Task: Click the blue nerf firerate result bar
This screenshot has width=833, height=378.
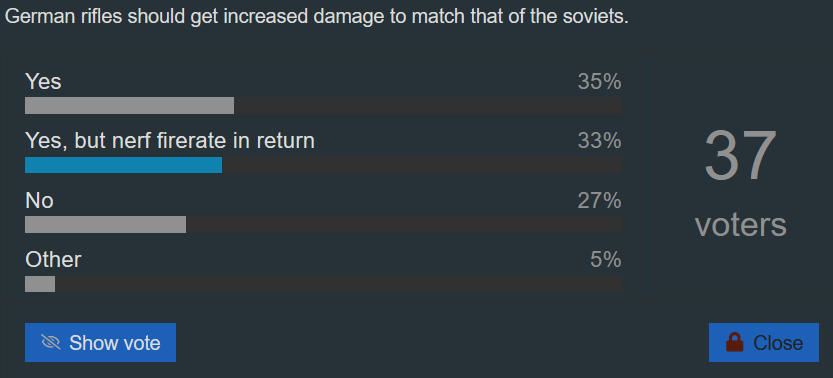Action: click(x=123, y=165)
